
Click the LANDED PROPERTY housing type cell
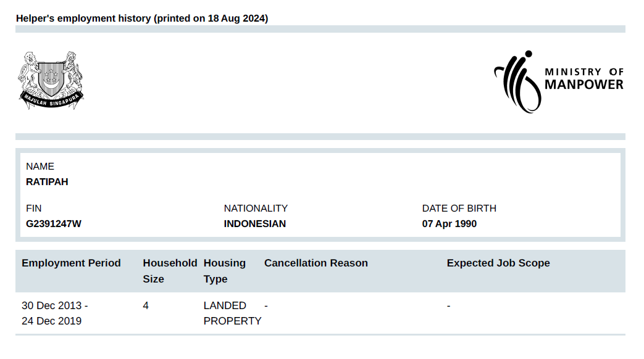(232, 313)
